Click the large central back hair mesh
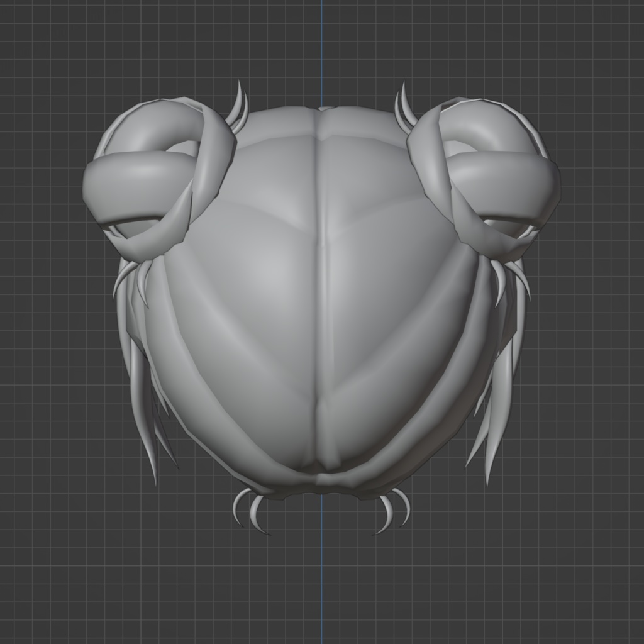This screenshot has height=644, width=644. [320, 304]
